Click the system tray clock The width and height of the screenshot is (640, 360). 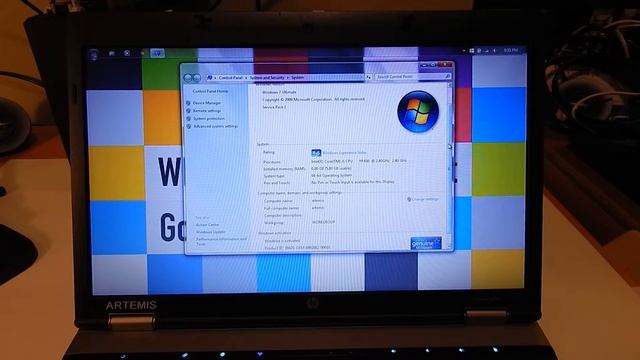pyautogui.click(x=511, y=50)
